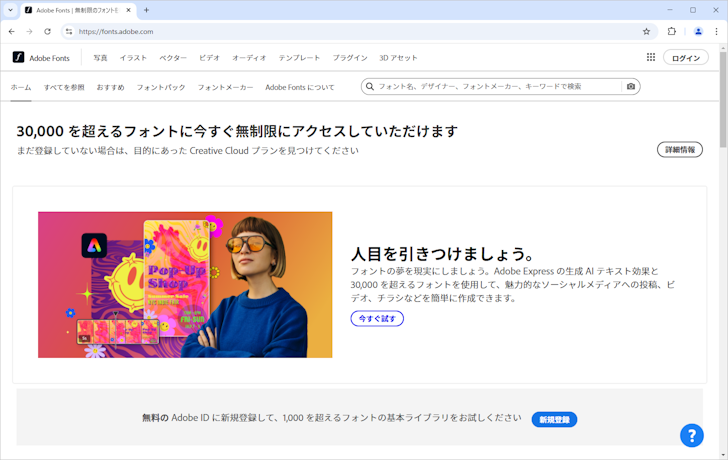The width and height of the screenshot is (728, 460).
Task: Click the 詳細情報 button
Action: 680,149
